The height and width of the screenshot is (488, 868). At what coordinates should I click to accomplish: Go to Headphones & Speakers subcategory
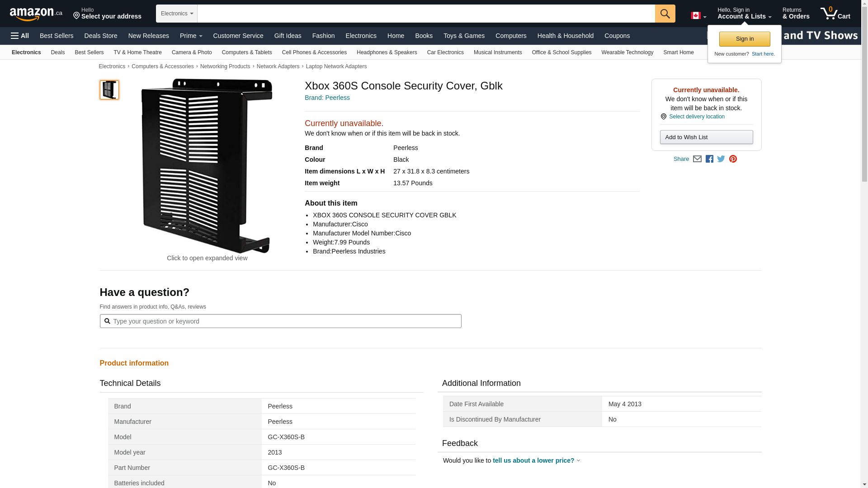pyautogui.click(x=387, y=52)
